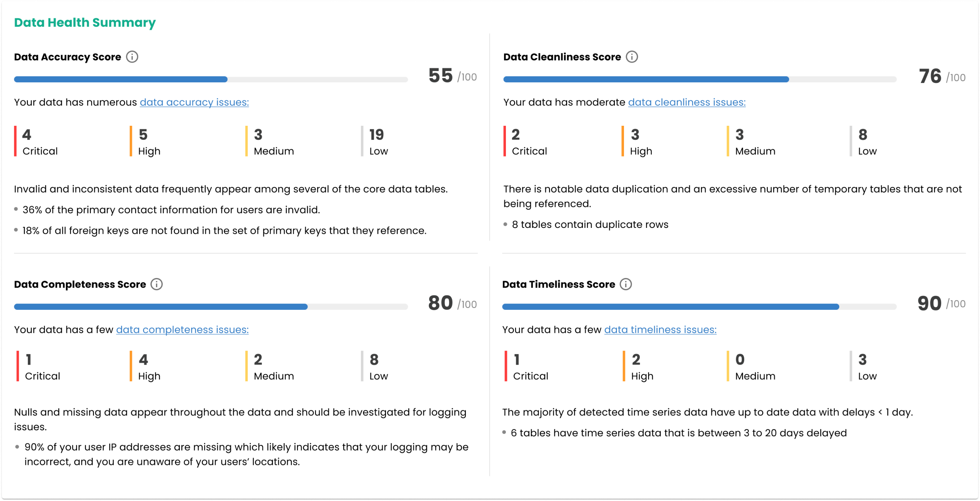Click the Data Health Summary heading

pyautogui.click(x=85, y=23)
